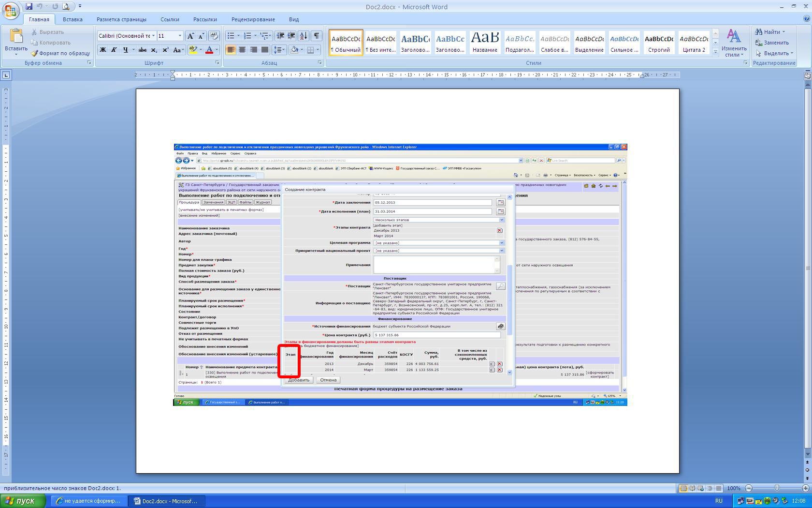
Task: Switch to draft view in the status bar
Action: (719, 488)
